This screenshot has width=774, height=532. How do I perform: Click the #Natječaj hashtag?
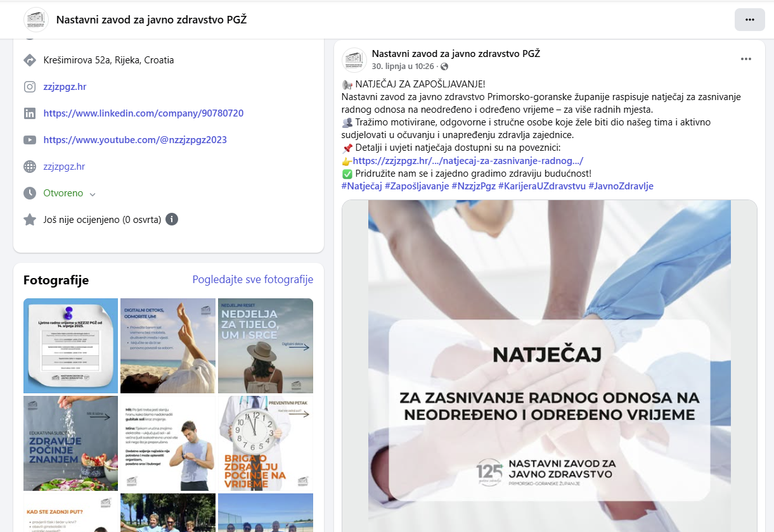(361, 186)
